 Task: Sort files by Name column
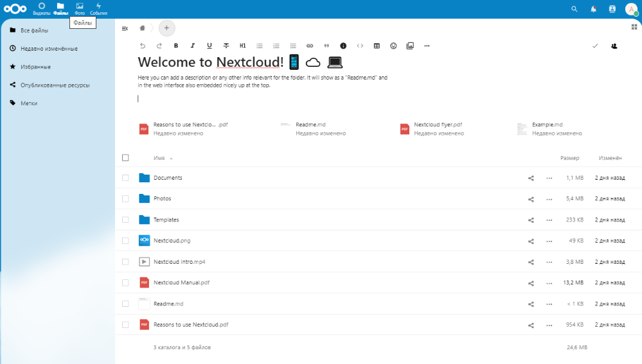159,158
